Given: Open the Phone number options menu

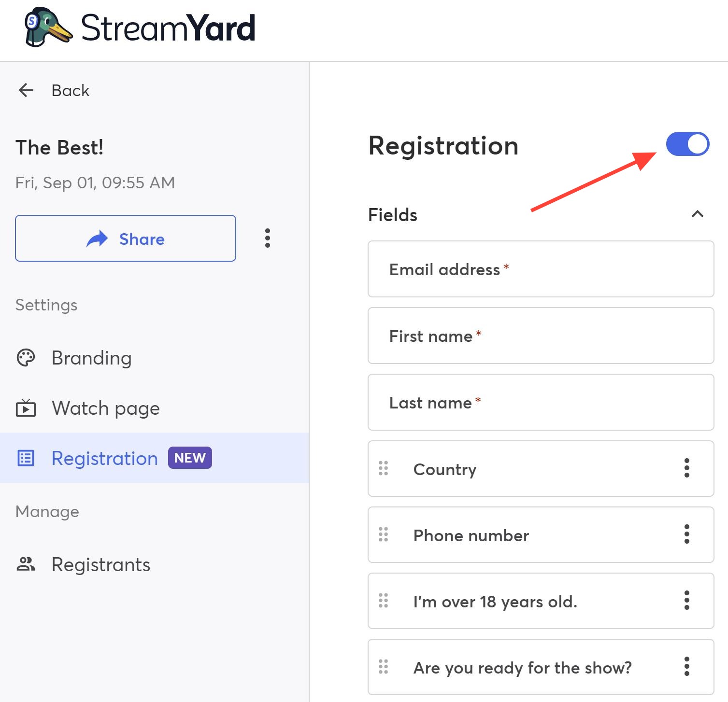Looking at the screenshot, I should 687,534.
